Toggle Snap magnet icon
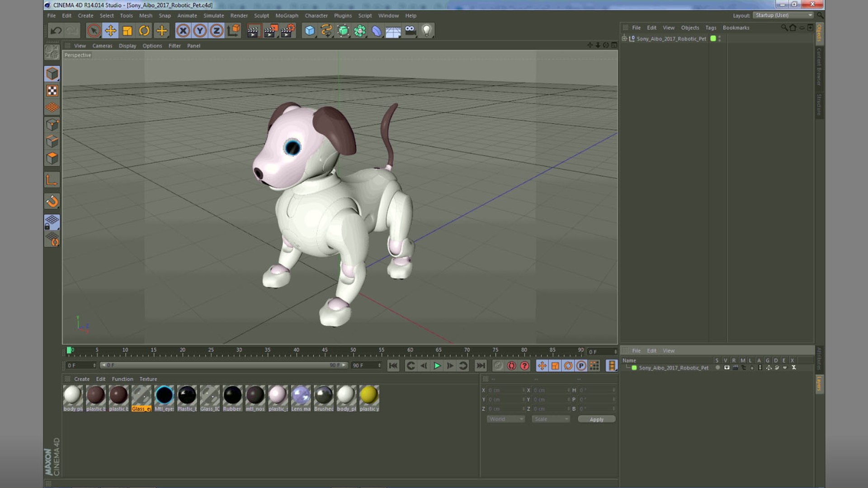Screen dimensions: 868x488 (x=52, y=201)
